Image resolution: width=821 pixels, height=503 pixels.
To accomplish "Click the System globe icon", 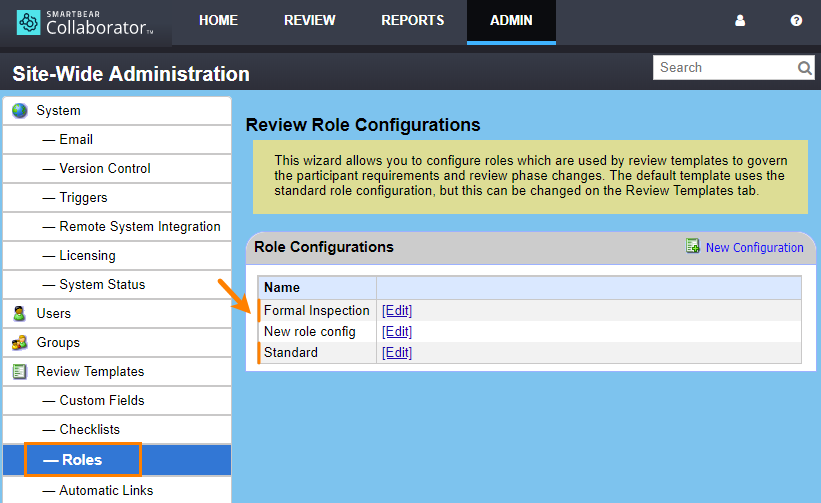I will [20, 111].
